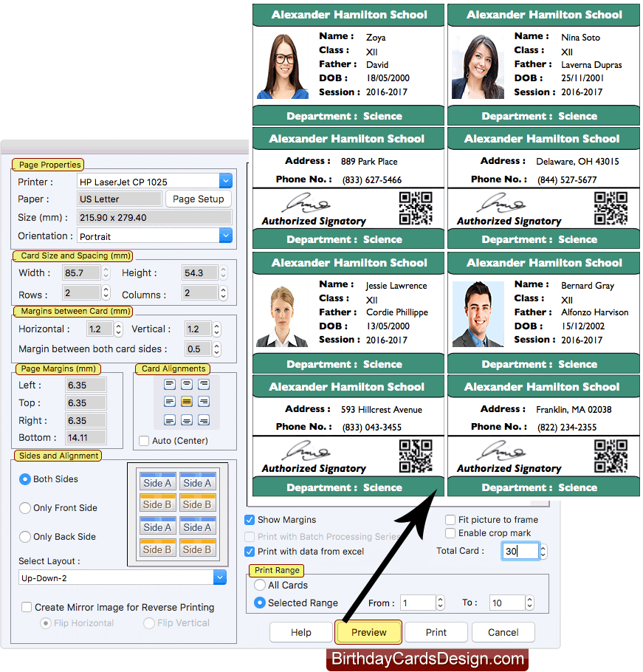Open the Orientation dropdown
Image resolution: width=643 pixels, height=672 pixels.
[225, 236]
